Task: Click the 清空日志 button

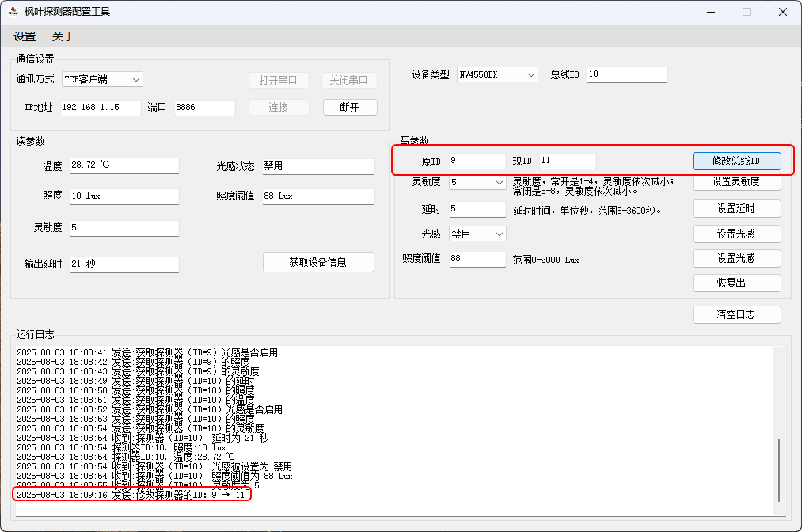Action: coord(736,314)
